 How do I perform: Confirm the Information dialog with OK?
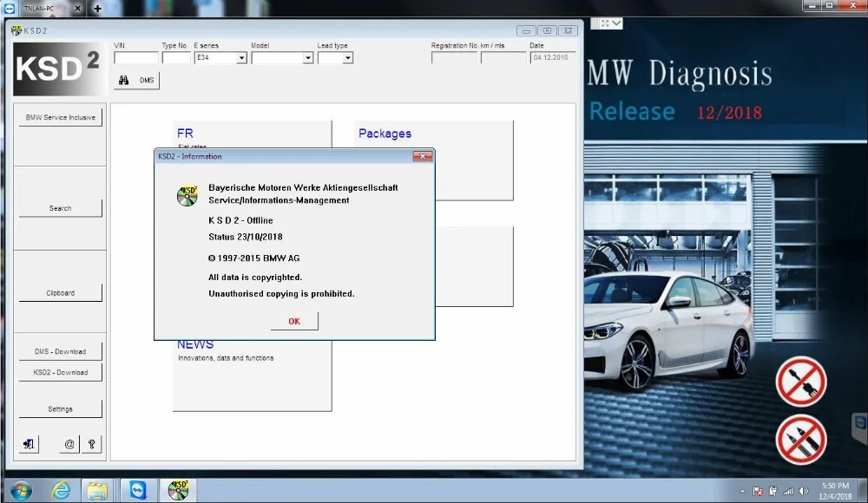coord(294,321)
